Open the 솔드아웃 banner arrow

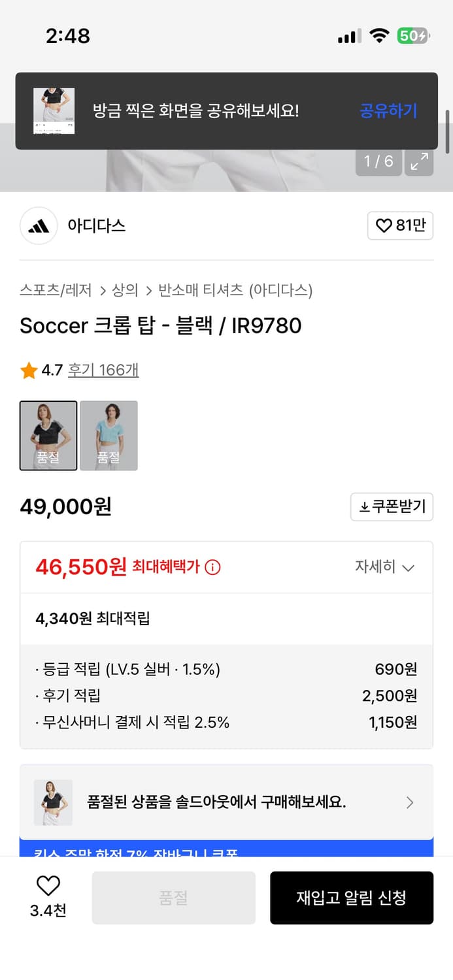point(411,802)
